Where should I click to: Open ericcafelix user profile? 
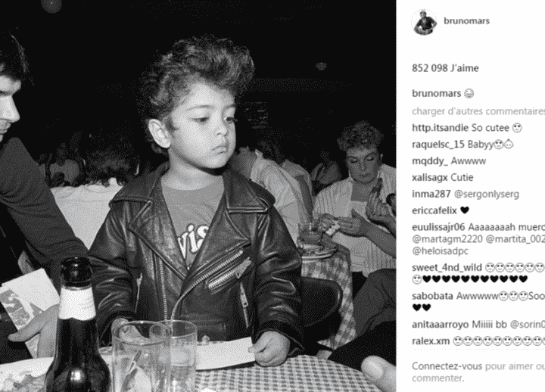[x=434, y=210]
